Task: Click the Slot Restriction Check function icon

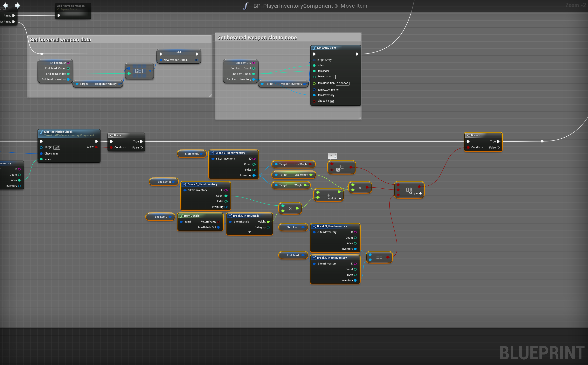Action: point(42,132)
